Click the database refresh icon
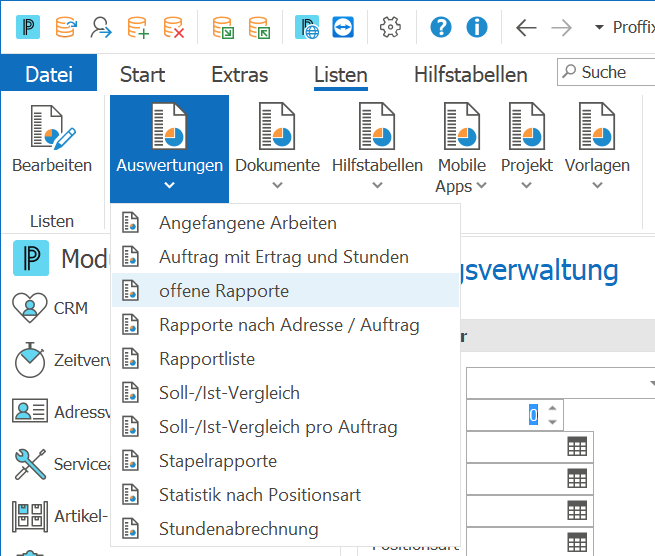 (x=66, y=27)
